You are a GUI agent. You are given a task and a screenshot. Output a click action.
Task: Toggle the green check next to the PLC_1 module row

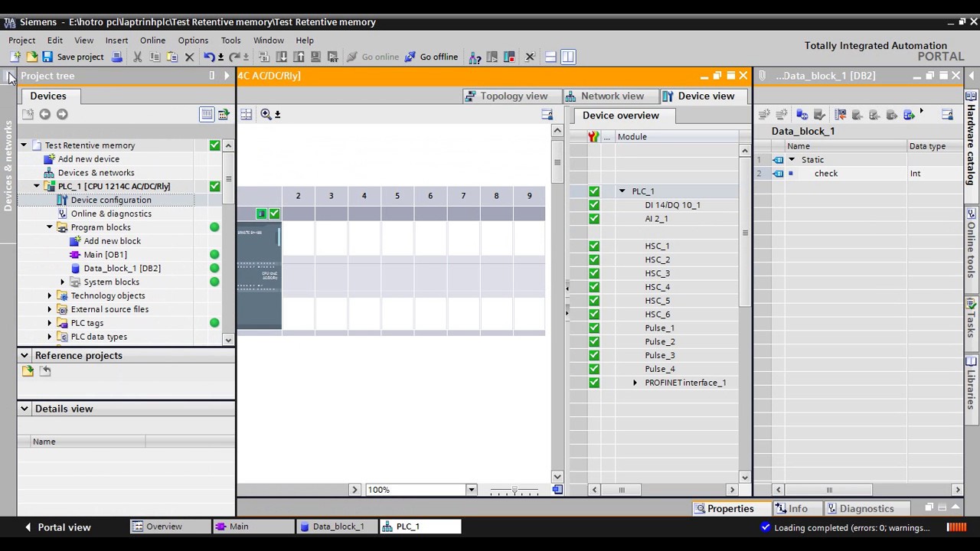pos(594,191)
